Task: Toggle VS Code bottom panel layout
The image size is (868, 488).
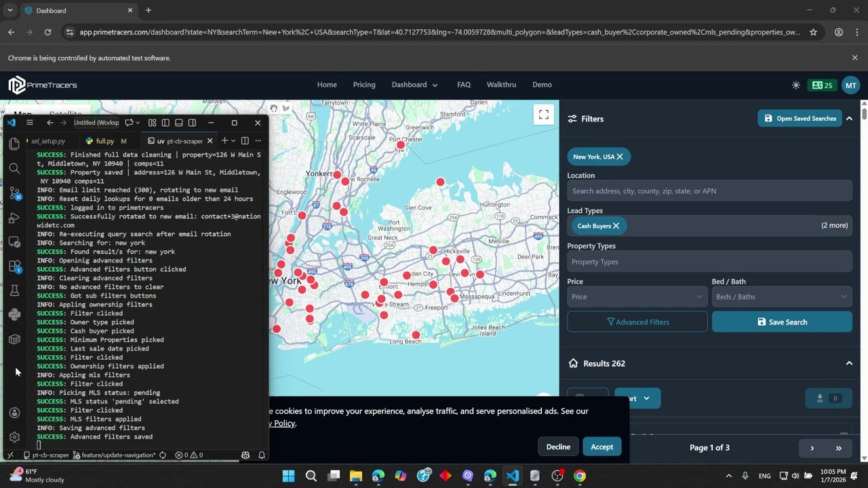Action: [178, 123]
